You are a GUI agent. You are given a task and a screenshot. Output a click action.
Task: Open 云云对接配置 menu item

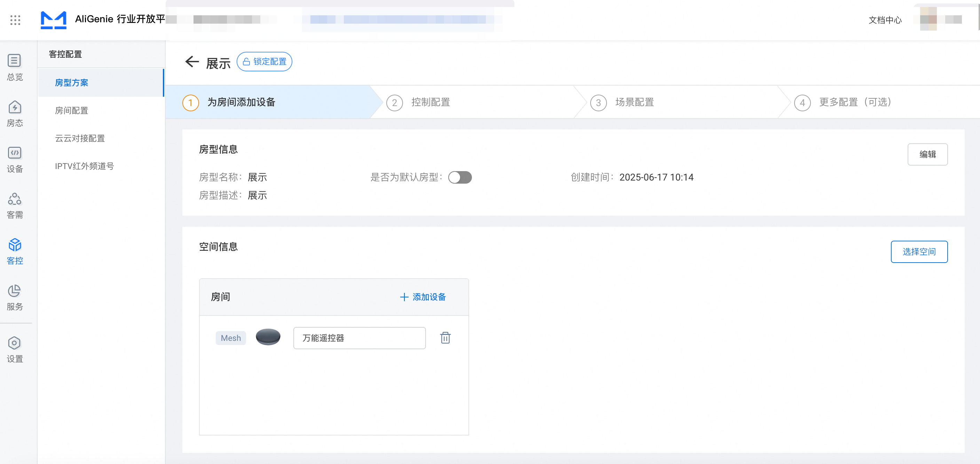click(x=80, y=138)
